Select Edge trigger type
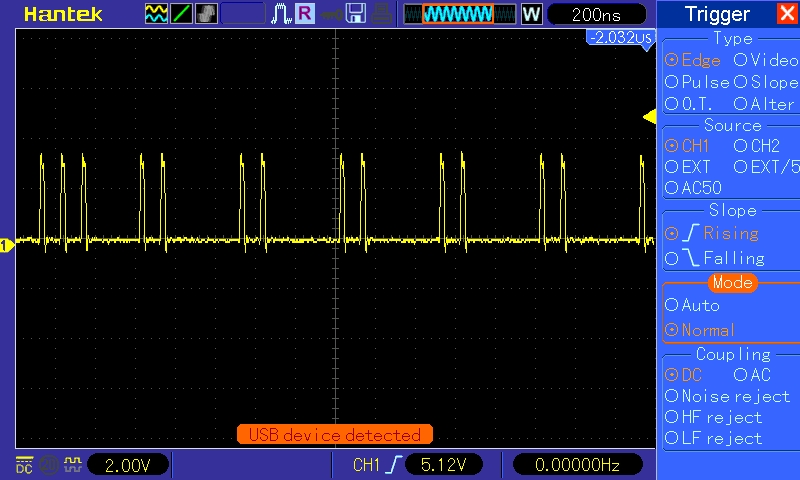 (x=692, y=60)
